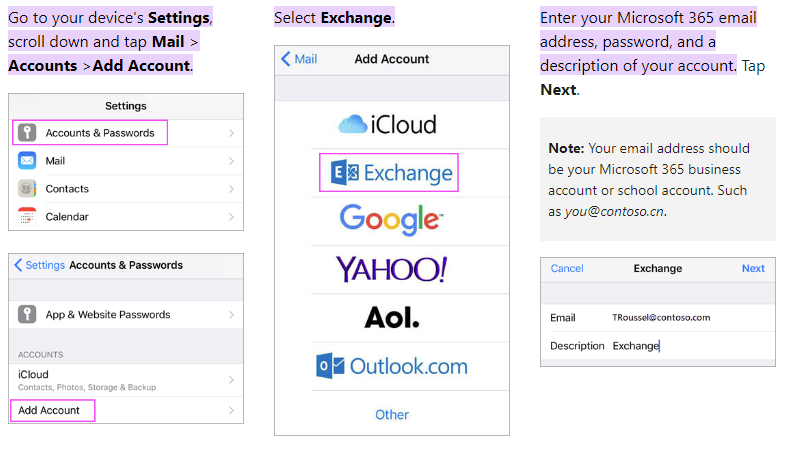Expand chevron on Accounts & Passwords row
The width and height of the screenshot is (787, 450).
point(231,133)
